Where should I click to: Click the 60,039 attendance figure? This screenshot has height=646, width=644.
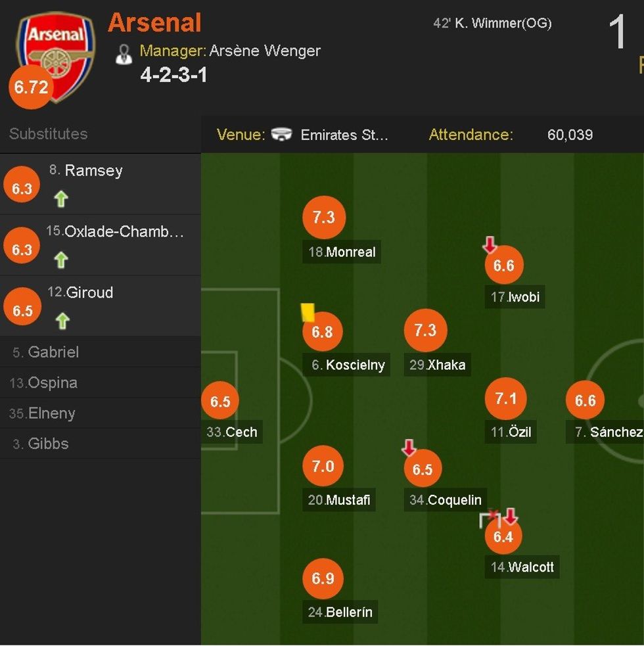571,135
